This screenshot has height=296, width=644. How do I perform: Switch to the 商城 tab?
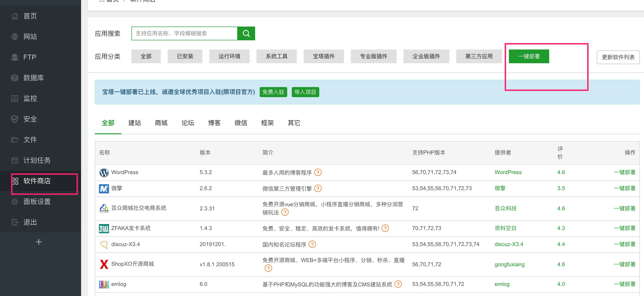(x=161, y=123)
